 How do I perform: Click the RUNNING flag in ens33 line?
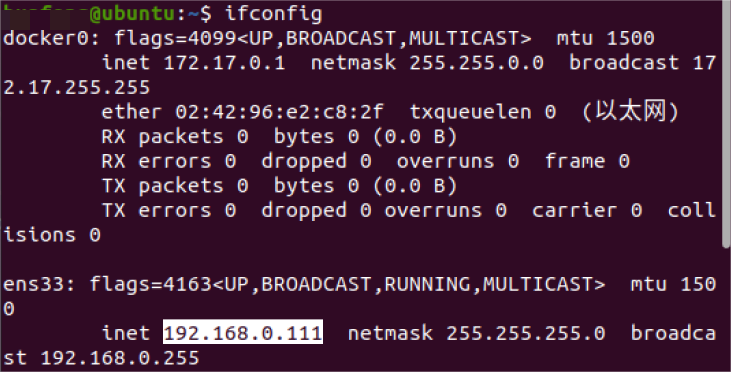point(427,284)
